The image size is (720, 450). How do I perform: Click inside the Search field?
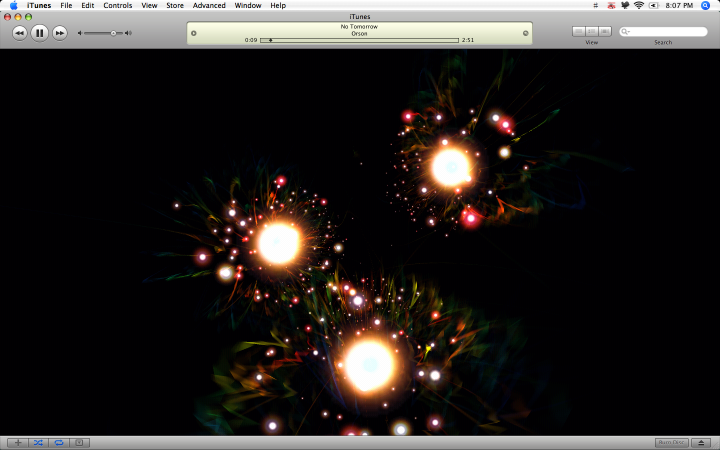pos(664,32)
